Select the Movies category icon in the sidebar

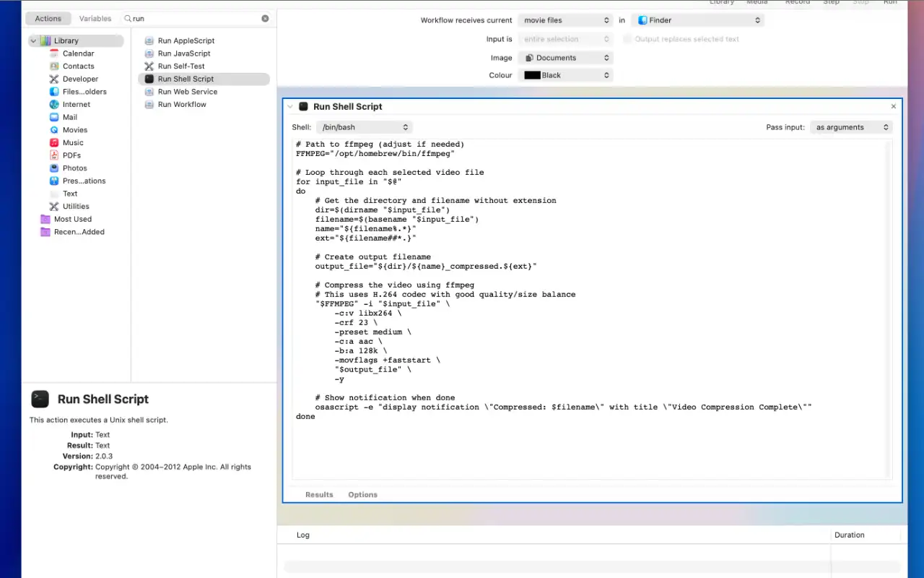53,129
